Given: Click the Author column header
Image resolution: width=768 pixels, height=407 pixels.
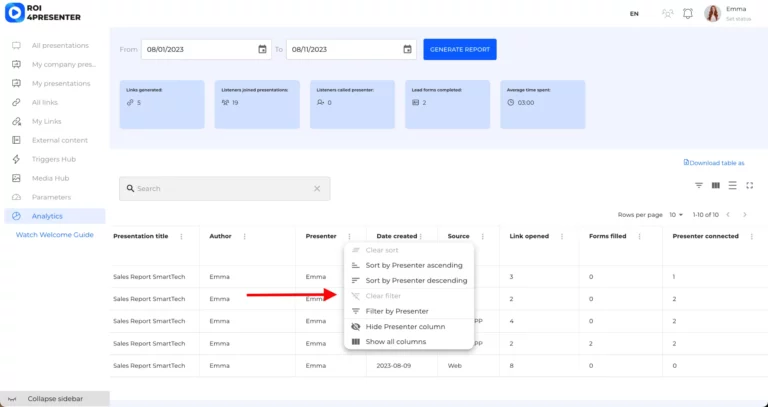Looking at the screenshot, I should pyautogui.click(x=220, y=236).
